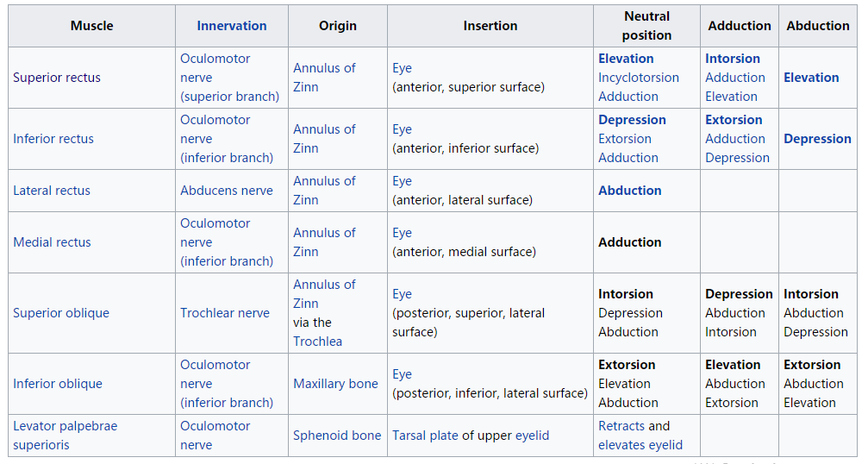
Task: Click the eyelid link in Insertion column
Action: point(532,436)
